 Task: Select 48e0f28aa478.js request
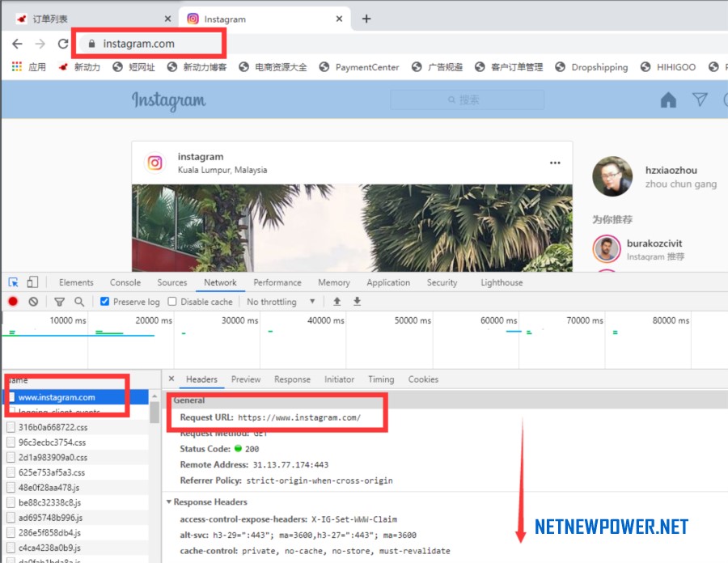point(77,487)
